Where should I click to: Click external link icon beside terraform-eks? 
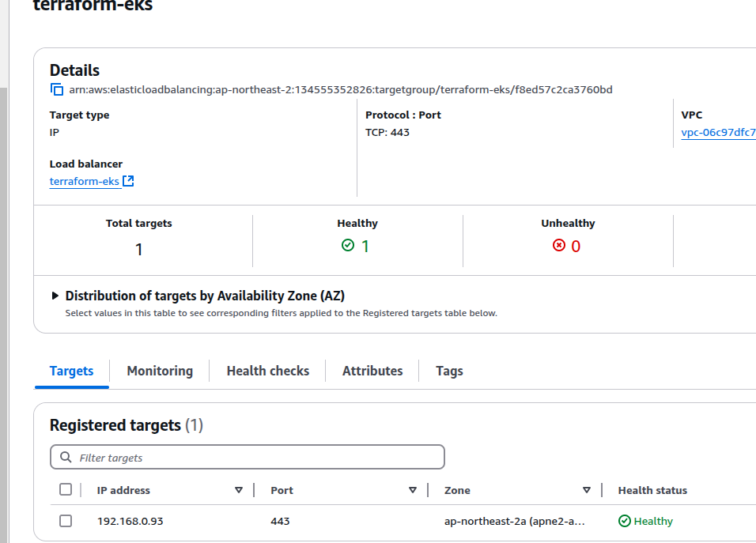coord(128,182)
